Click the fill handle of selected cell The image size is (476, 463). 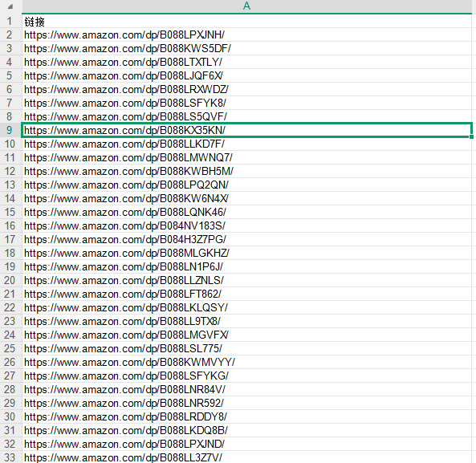click(x=471, y=137)
